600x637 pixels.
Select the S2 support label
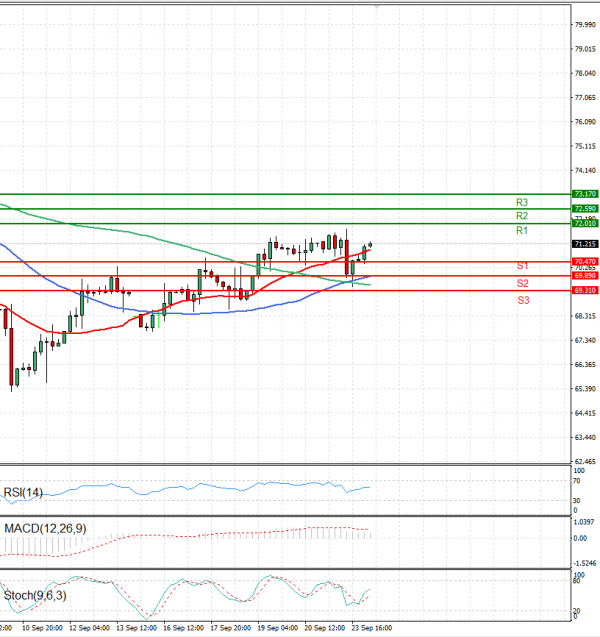point(523,283)
